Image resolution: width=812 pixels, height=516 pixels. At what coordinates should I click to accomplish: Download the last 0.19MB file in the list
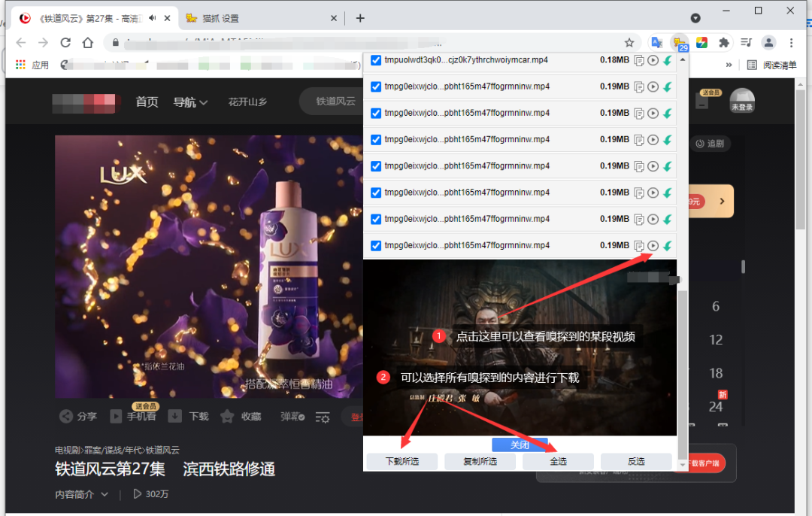point(668,245)
